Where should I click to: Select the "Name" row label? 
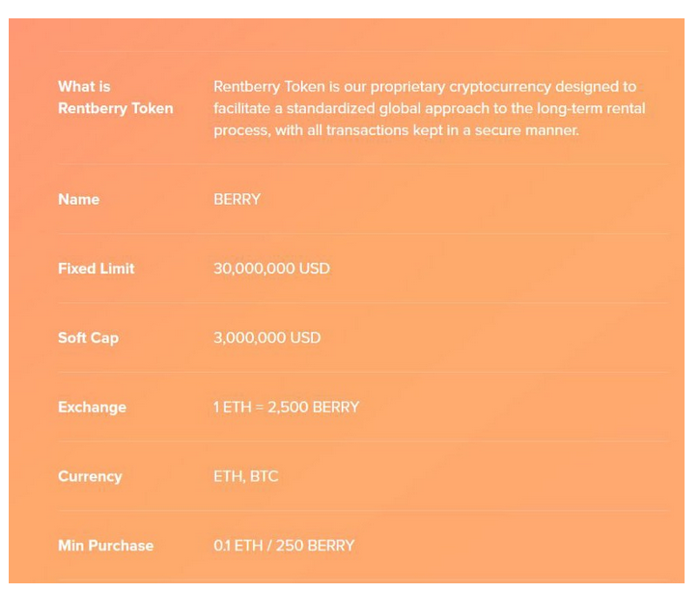(x=78, y=199)
